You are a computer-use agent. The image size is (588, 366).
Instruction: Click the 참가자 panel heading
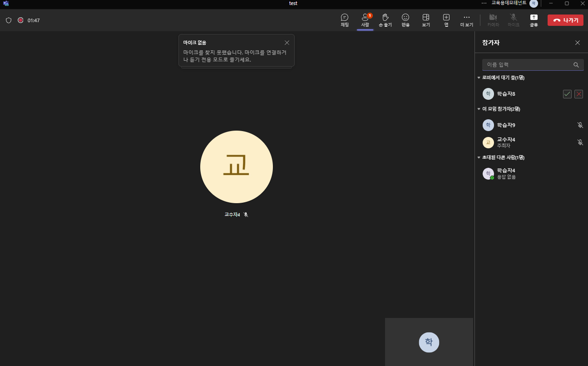[491, 43]
